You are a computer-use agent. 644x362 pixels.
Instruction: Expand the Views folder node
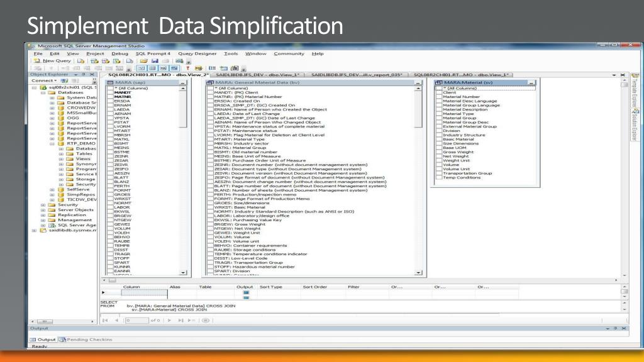click(61, 159)
